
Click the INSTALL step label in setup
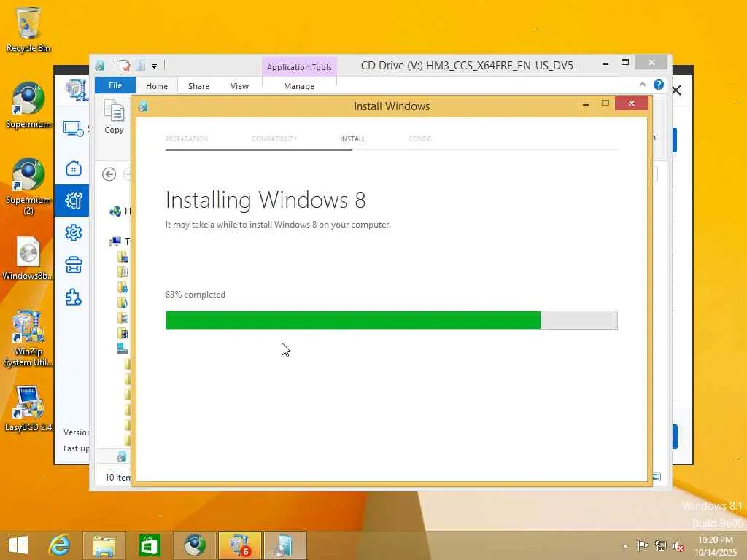[x=352, y=139]
